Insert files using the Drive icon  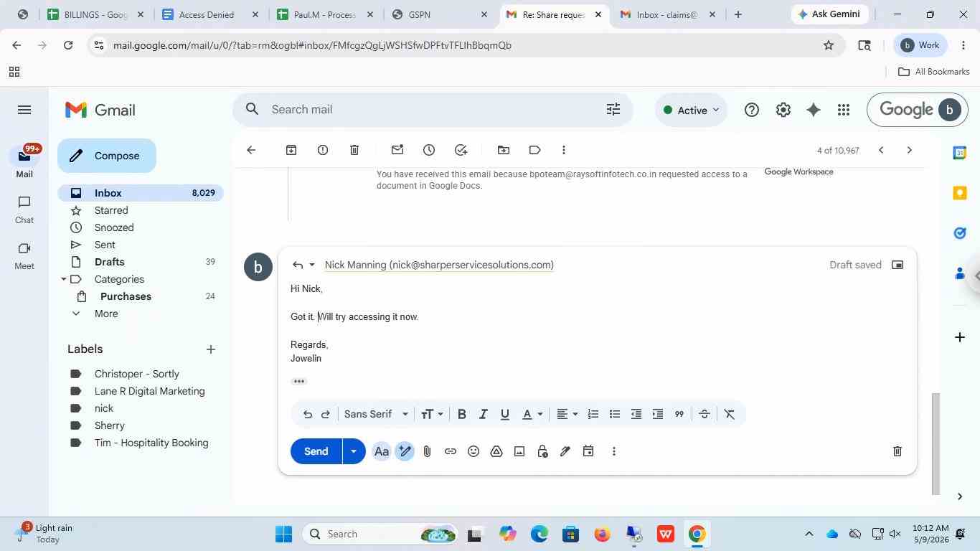(x=496, y=451)
